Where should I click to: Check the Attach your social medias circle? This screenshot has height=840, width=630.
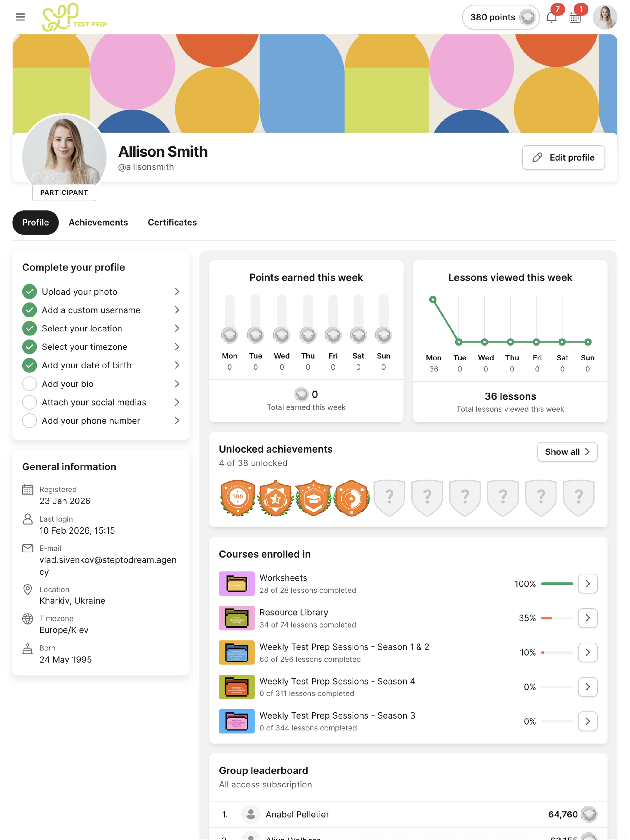pos(30,402)
